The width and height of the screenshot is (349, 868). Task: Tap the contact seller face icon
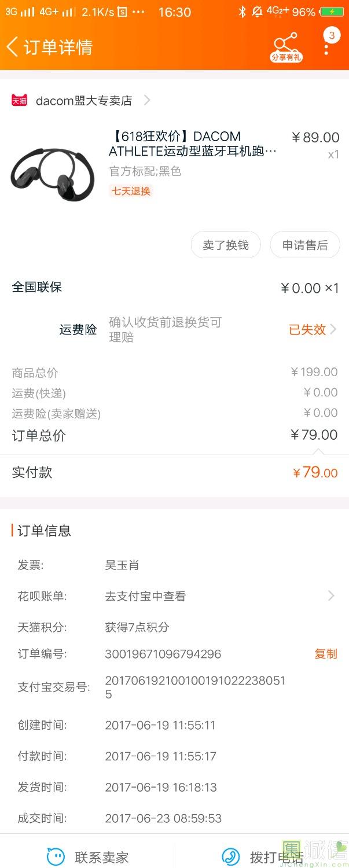coord(56,856)
